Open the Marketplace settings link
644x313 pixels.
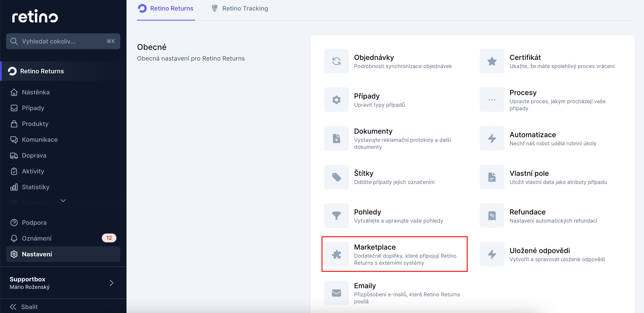pos(394,254)
